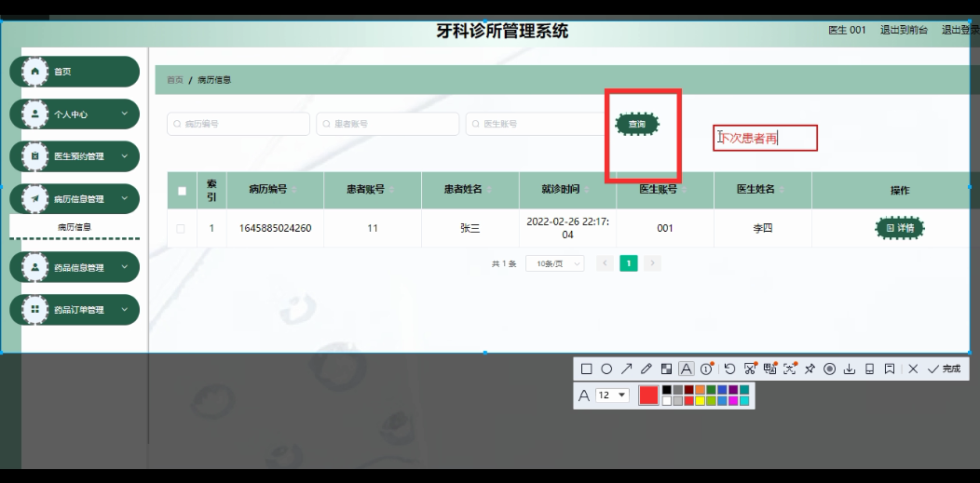980x483 pixels.
Task: Cancel the screenshot with the X icon
Action: (x=913, y=369)
